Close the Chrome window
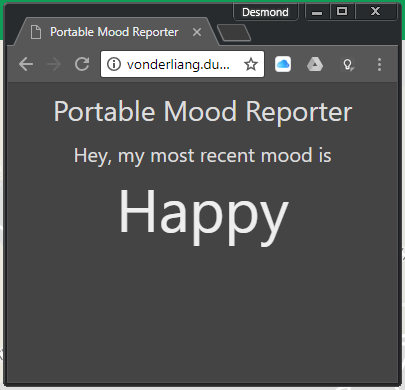 point(376,12)
